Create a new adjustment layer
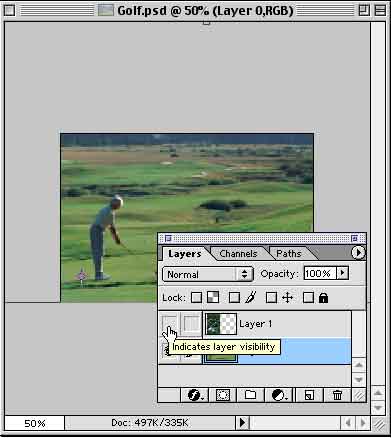The image size is (391, 438). coord(279,395)
